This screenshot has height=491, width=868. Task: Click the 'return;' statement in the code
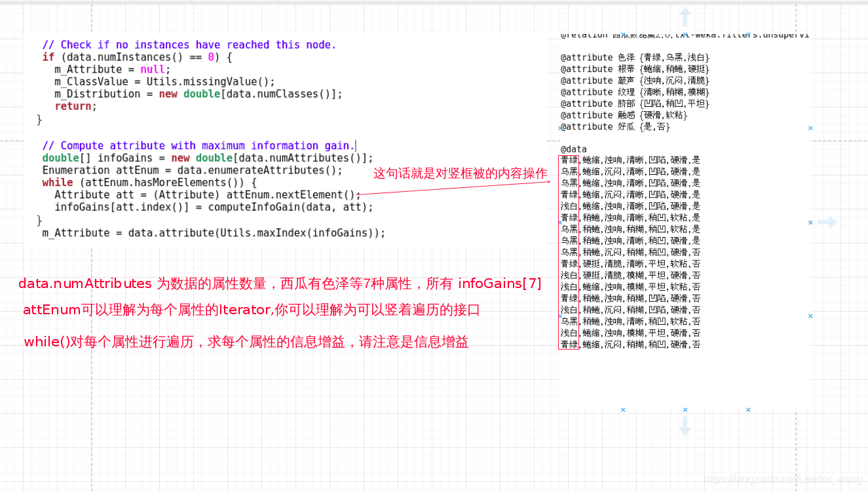pos(75,106)
